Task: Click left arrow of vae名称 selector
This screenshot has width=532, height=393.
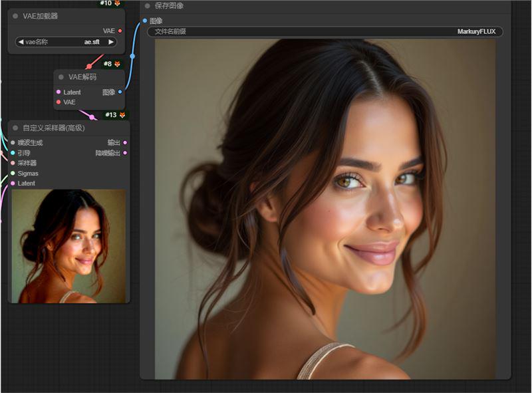Action: tap(21, 42)
